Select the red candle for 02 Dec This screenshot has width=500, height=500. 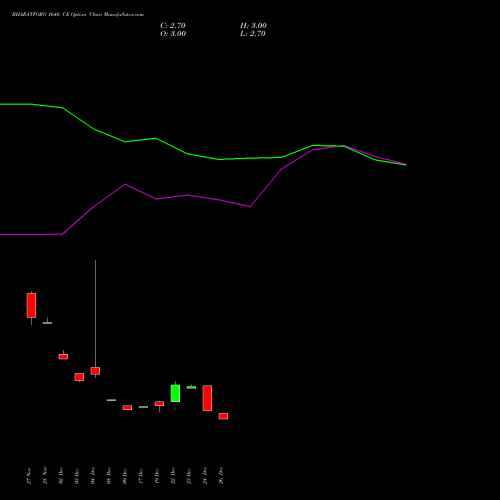(63, 356)
